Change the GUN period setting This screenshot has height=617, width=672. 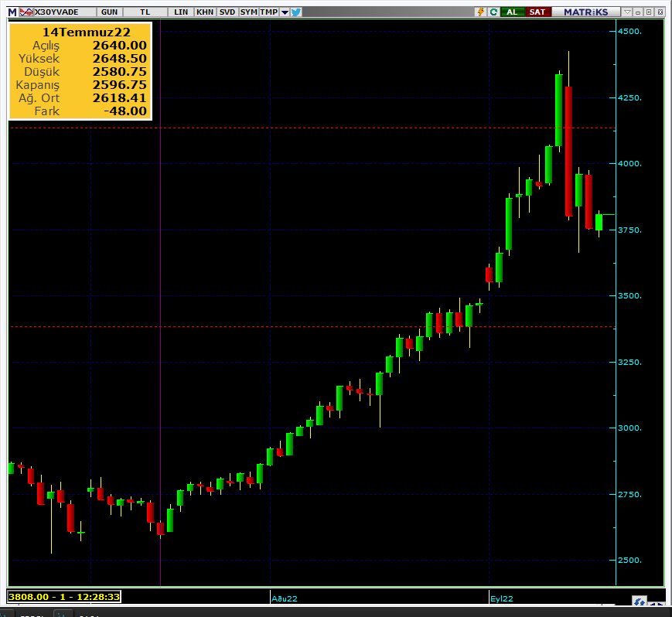tap(109, 12)
